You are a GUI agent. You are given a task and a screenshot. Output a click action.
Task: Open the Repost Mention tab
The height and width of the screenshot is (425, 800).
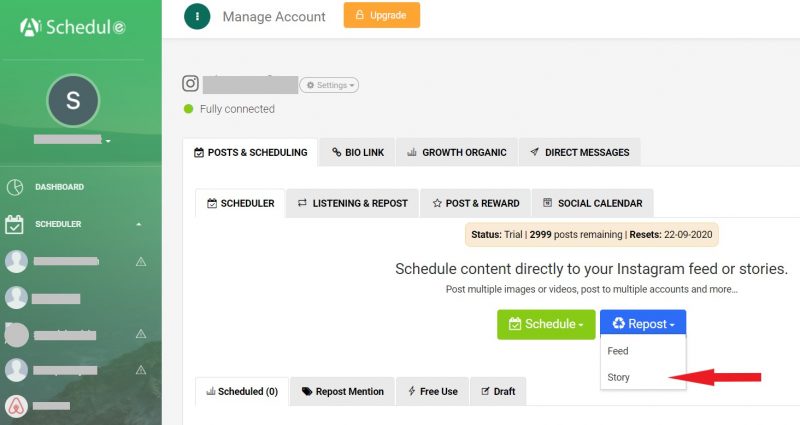point(342,391)
